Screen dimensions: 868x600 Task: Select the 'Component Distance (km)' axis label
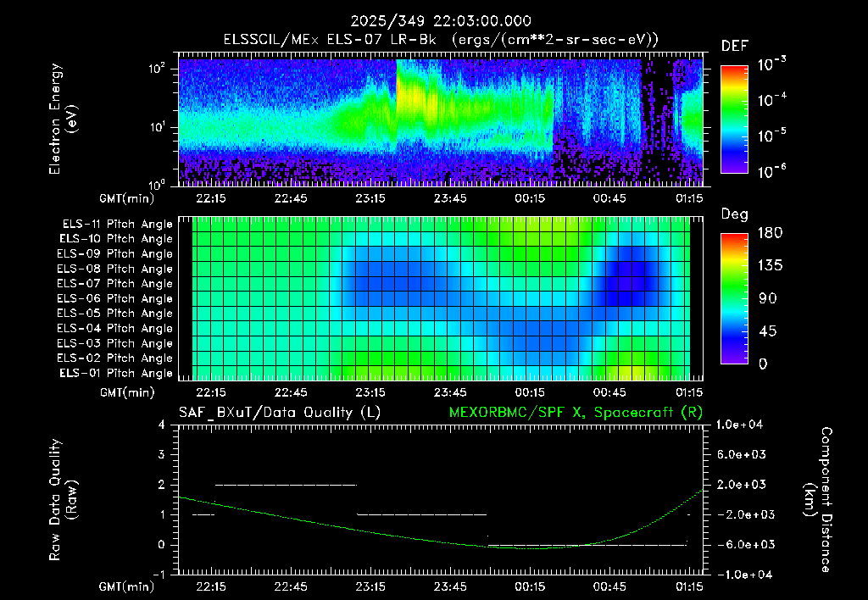coord(818,500)
